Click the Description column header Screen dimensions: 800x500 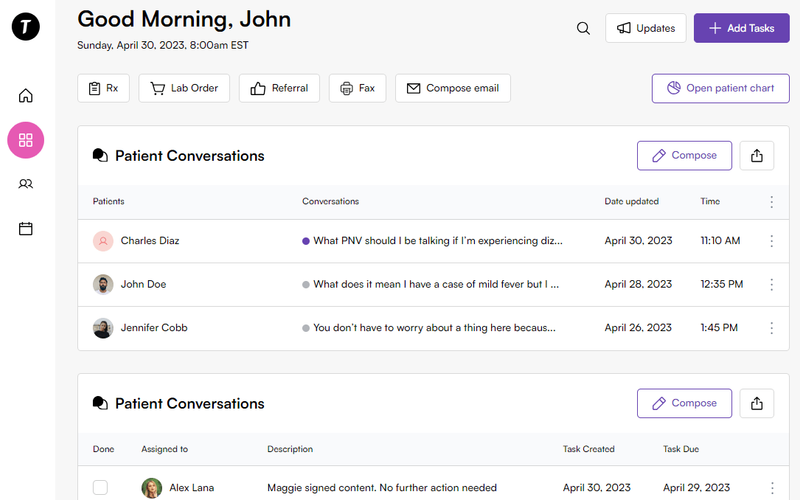pyautogui.click(x=290, y=449)
